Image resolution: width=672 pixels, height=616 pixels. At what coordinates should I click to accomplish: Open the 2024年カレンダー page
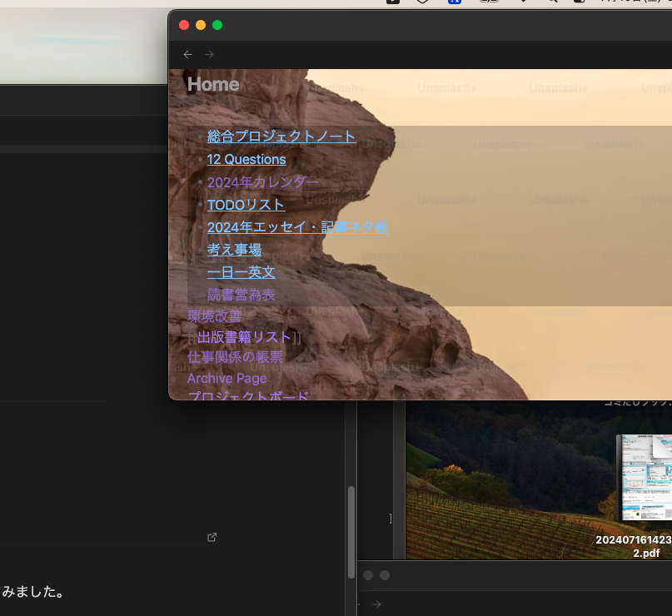point(263,181)
